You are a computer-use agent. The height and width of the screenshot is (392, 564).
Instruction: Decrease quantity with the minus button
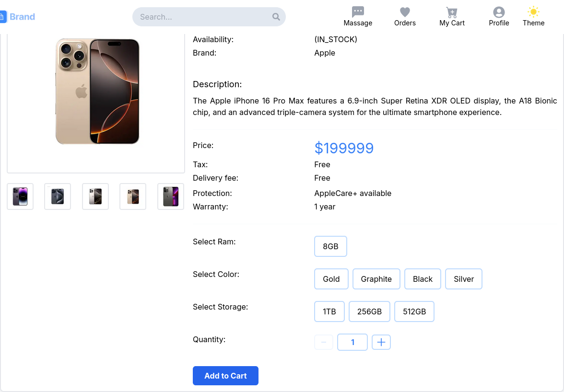point(324,342)
